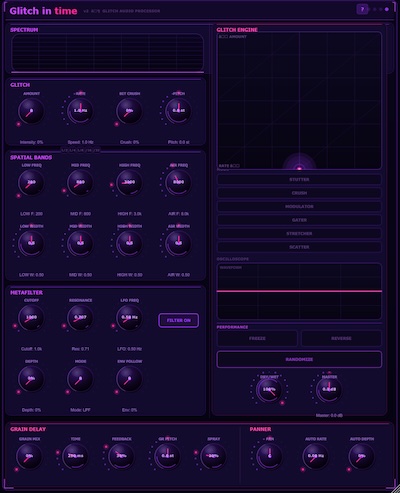Click the Metafilter CUTOFF knob
The width and height of the screenshot is (400, 493).
[x=31, y=317]
